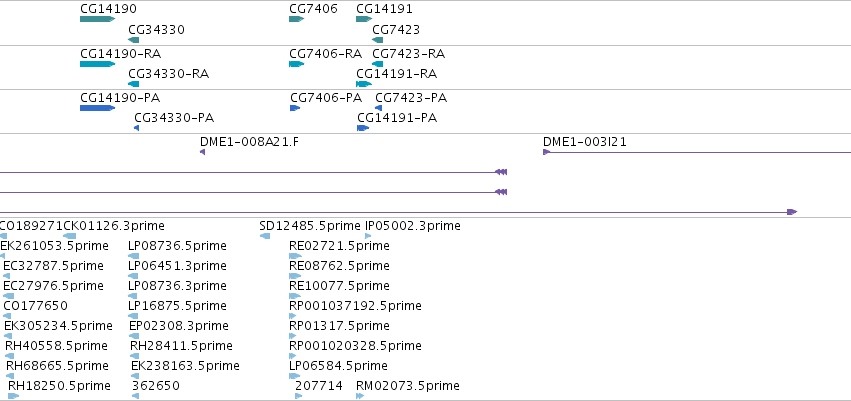The image size is (851, 401).
Task: Select the LP08736.5prime EST label
Action: point(177,246)
